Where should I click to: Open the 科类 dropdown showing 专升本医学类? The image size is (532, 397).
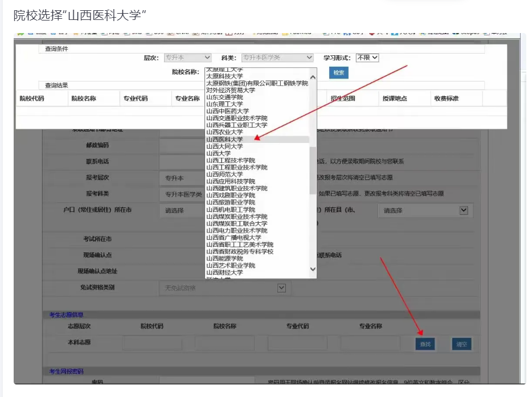(277, 58)
